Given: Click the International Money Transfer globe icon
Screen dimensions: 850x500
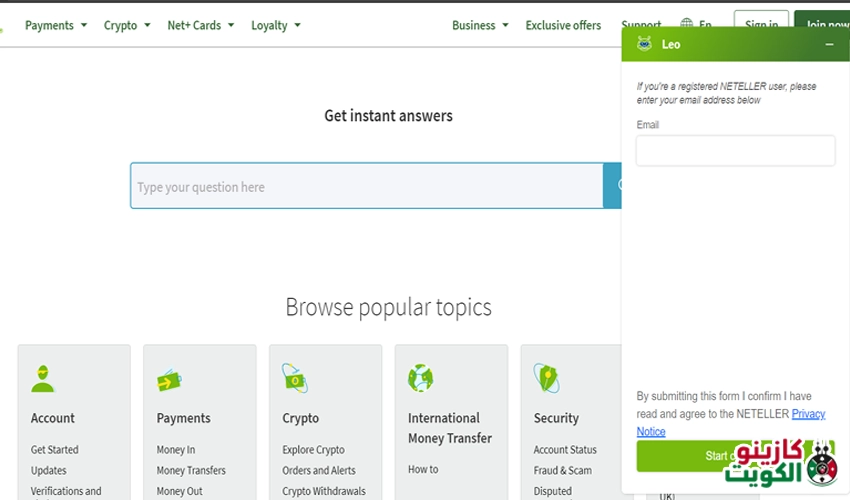Looking at the screenshot, I should (x=420, y=378).
